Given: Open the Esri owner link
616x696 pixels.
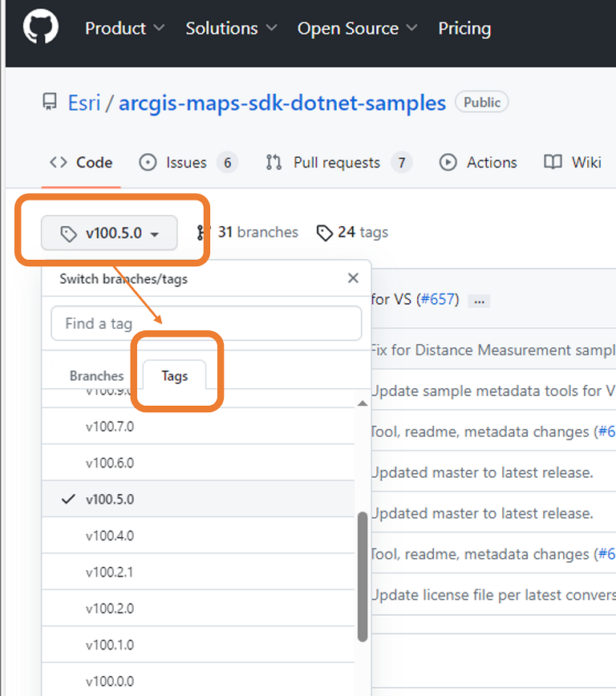Looking at the screenshot, I should [x=84, y=103].
